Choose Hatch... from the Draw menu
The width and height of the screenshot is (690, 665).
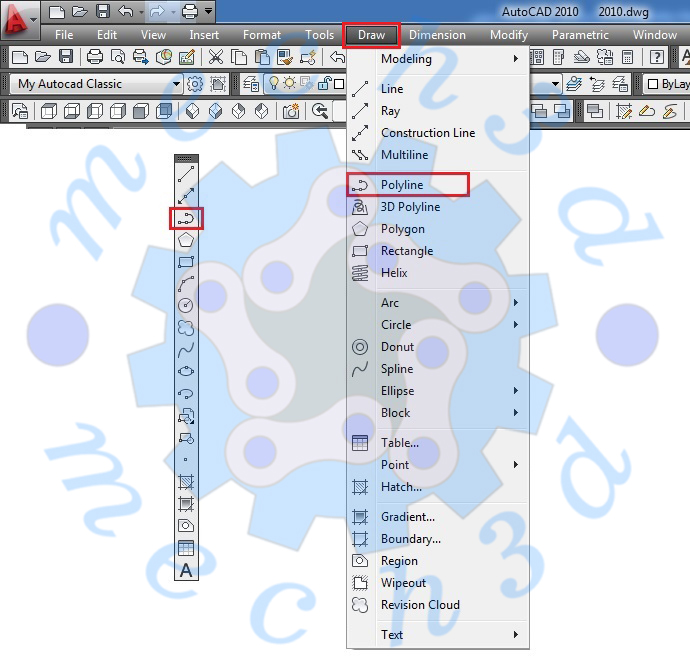(x=401, y=487)
